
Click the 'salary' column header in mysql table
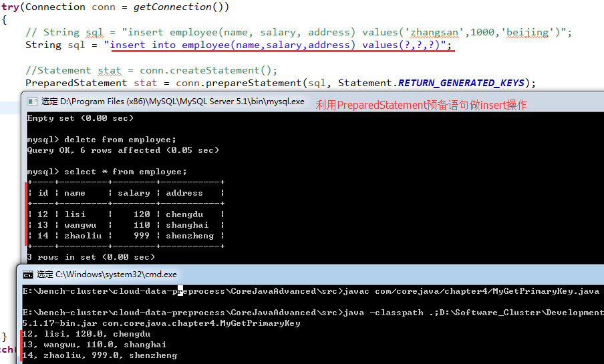(134, 193)
